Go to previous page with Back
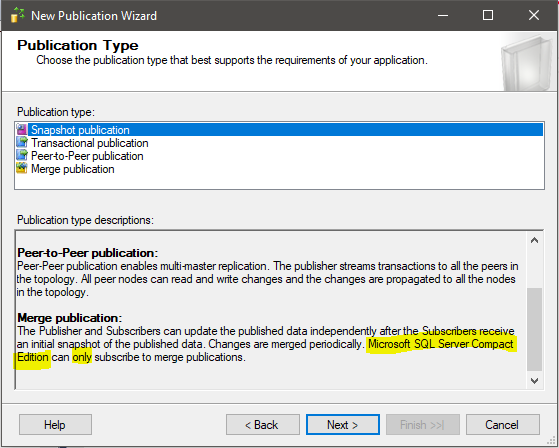Image resolution: width=559 pixels, height=448 pixels. point(263,424)
